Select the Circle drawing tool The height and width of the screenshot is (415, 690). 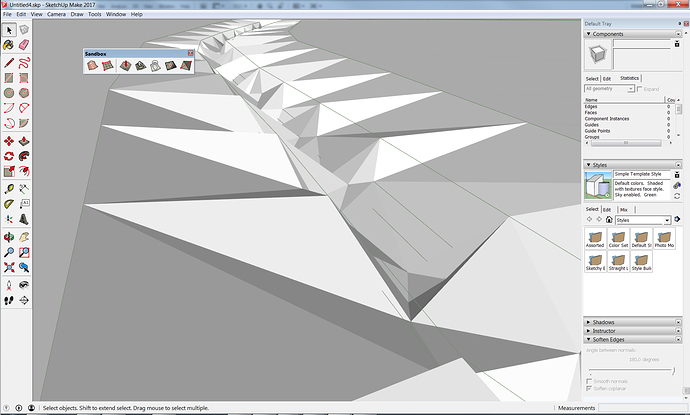[x=9, y=93]
